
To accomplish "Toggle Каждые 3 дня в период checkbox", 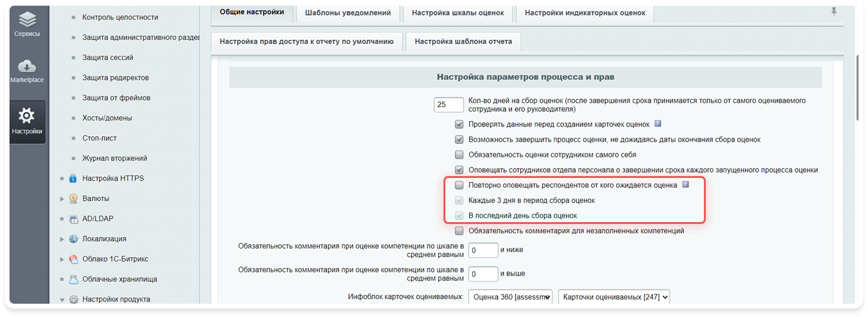I will (459, 200).
